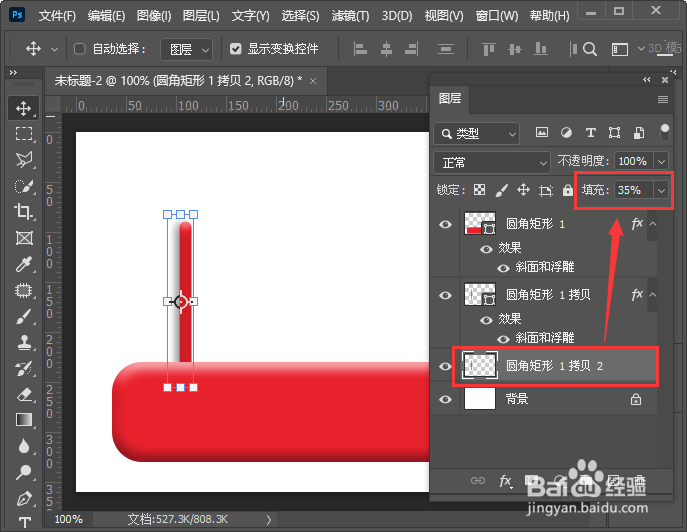Hide 斜面和浮雕 on 圆角矩形 1
This screenshot has width=687, height=532.
pyautogui.click(x=503, y=267)
